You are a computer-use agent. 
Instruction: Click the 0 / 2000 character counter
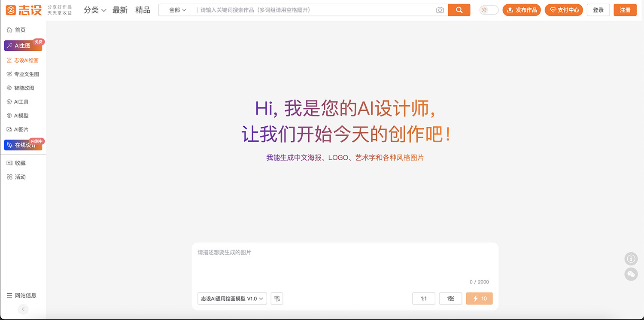[479, 282]
